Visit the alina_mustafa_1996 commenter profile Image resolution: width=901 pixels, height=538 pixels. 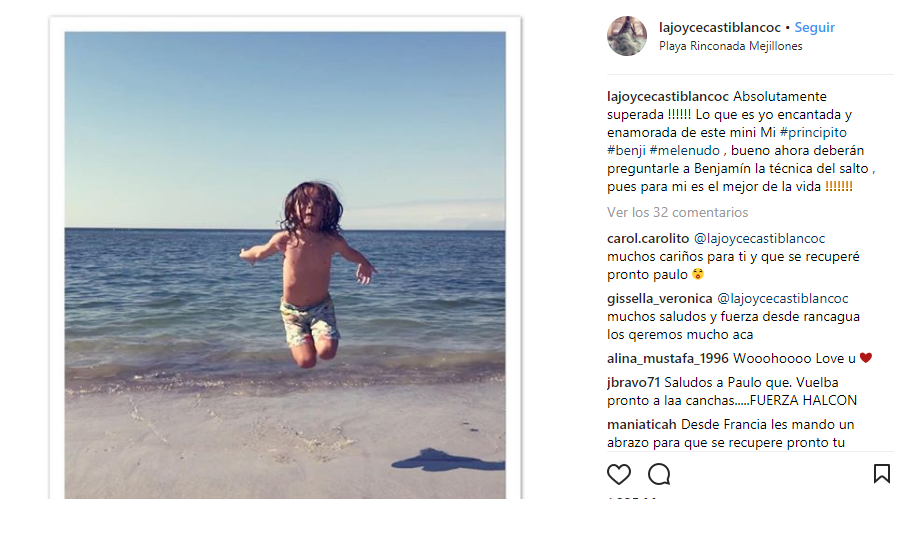tap(667, 358)
